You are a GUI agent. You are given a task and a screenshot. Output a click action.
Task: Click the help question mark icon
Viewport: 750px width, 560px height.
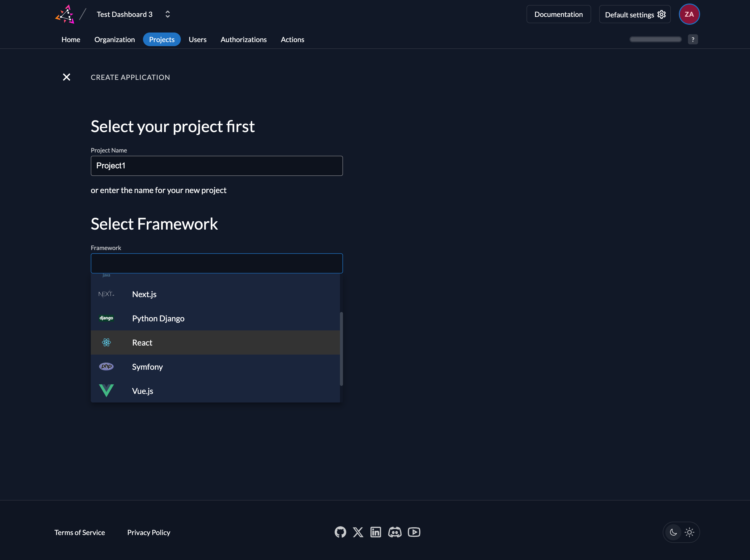pyautogui.click(x=693, y=39)
